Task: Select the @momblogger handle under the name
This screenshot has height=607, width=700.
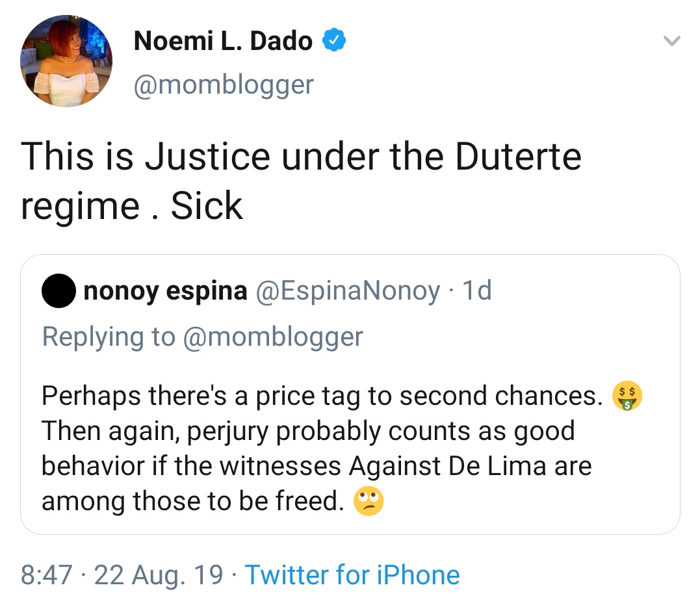Action: pos(223,84)
